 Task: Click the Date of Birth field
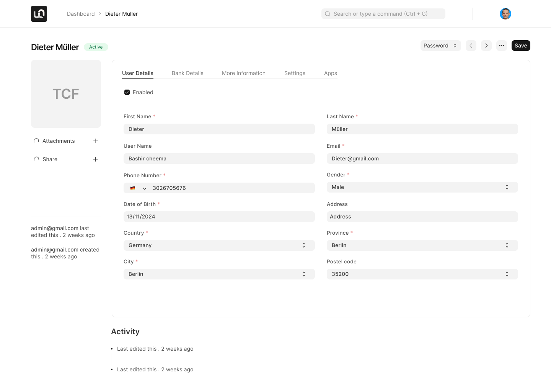[219, 217]
